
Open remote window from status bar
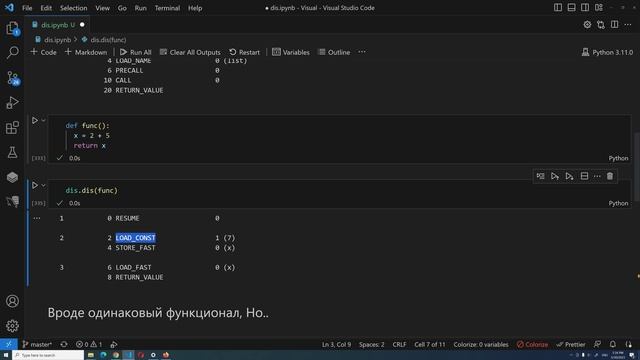[x=9, y=344]
